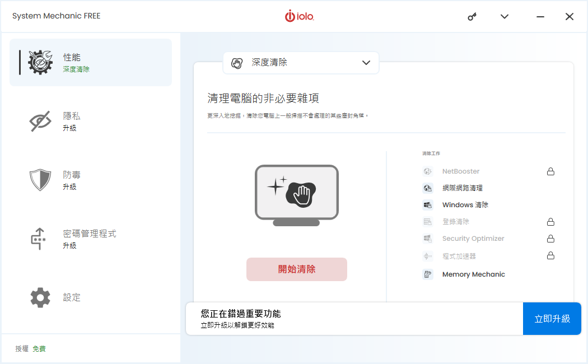The image size is (588, 364).
Task: Click the 立即升級 upgrade button
Action: click(552, 319)
